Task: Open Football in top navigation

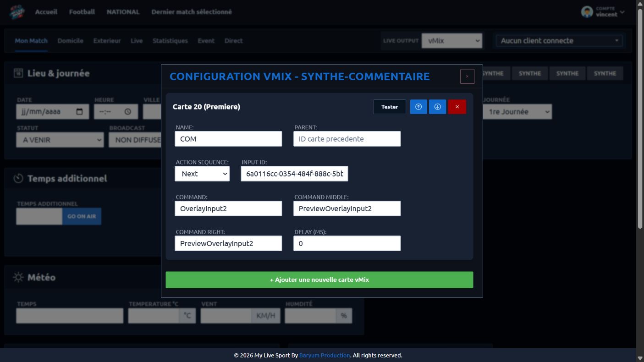Action: 82,12
